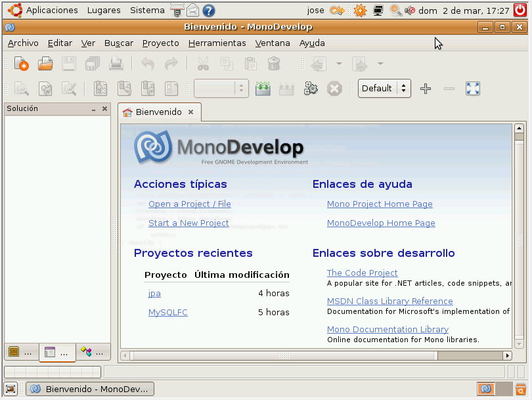Open the empty configuration combo box
Screen dimensions: 532x400
(221, 89)
